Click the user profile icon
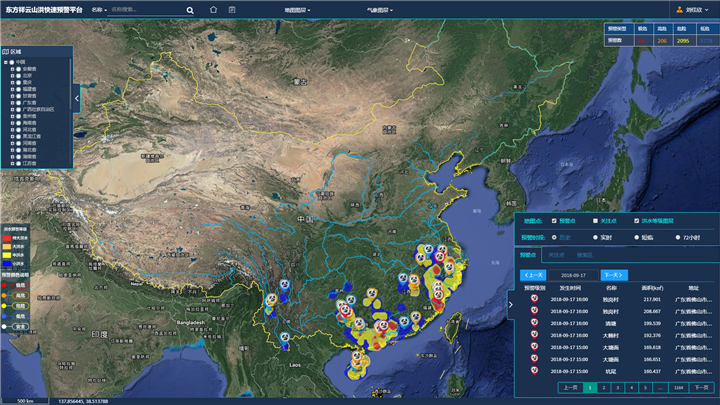720x405 pixels. pos(680,9)
